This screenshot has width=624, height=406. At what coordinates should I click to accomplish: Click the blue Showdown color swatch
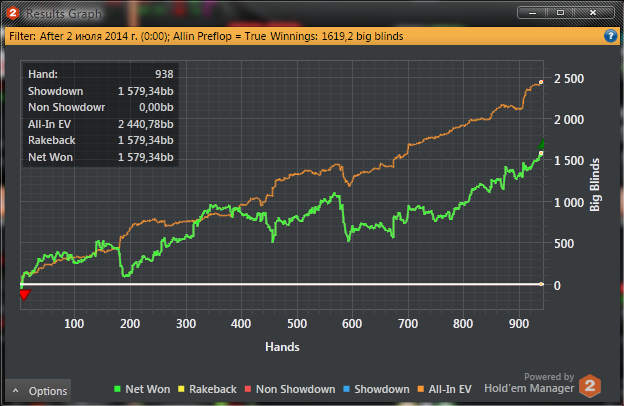point(346,389)
